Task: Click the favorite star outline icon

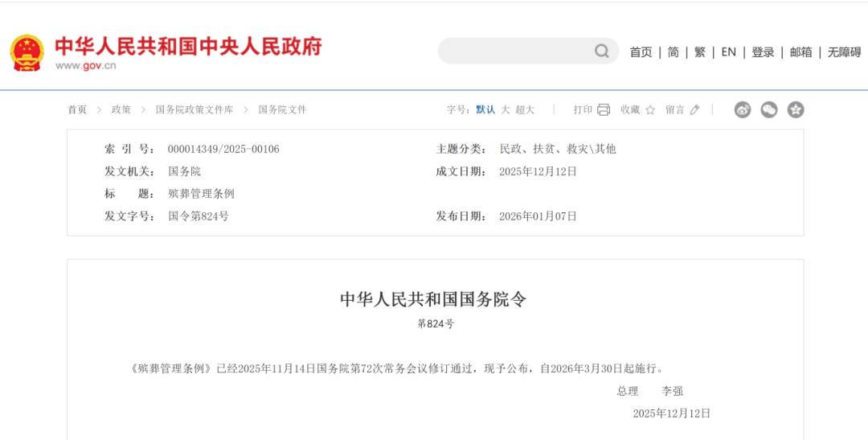Action: (650, 110)
